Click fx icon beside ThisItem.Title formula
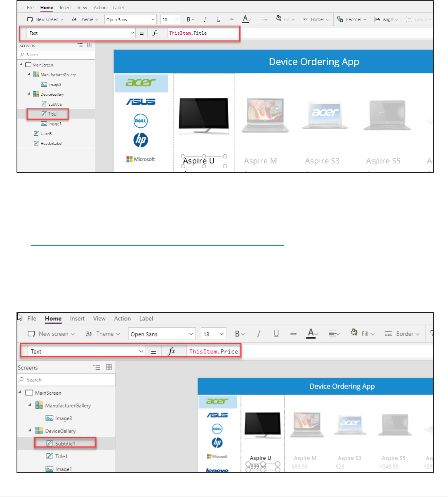 (x=156, y=33)
